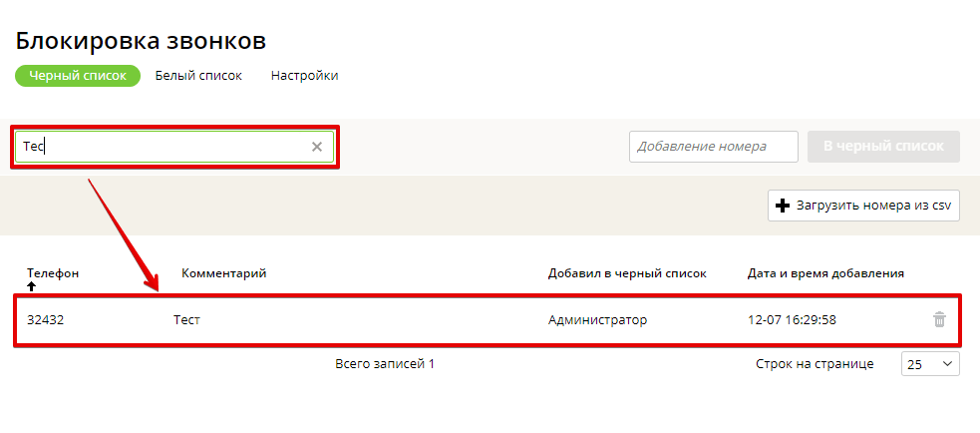This screenshot has width=980, height=433.
Task: Click Загрузить номера из csv button
Action: tap(863, 206)
